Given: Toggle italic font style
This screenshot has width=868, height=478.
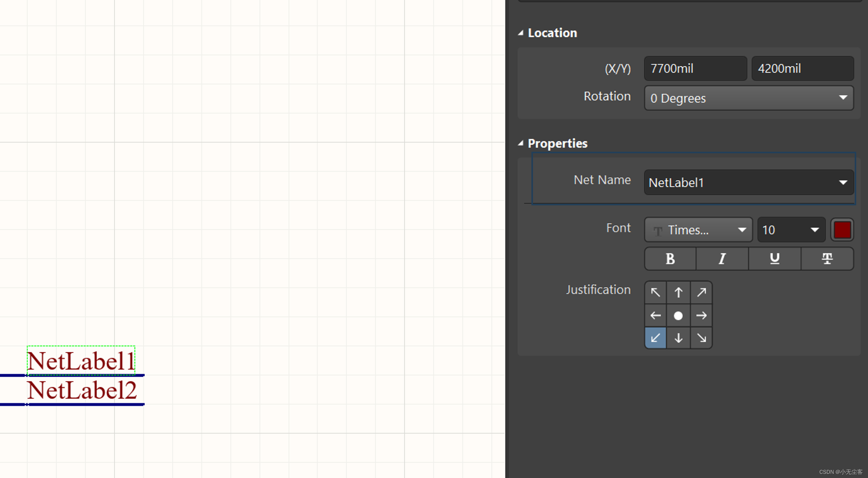Looking at the screenshot, I should [x=722, y=259].
